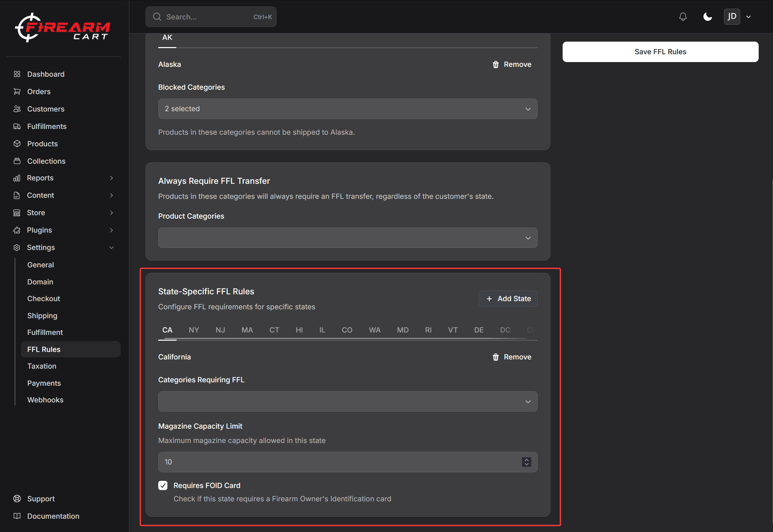Switch to the RI state tab
The height and width of the screenshot is (532, 773).
pyautogui.click(x=428, y=330)
